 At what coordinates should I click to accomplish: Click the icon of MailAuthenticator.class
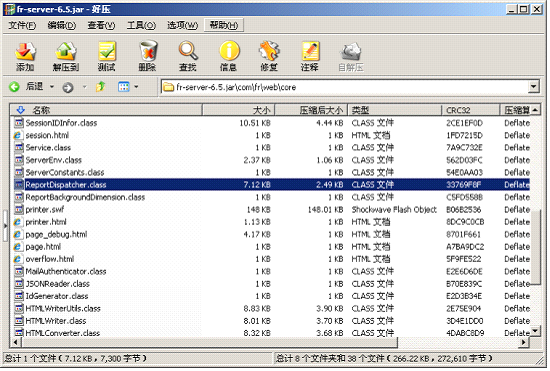[19, 271]
